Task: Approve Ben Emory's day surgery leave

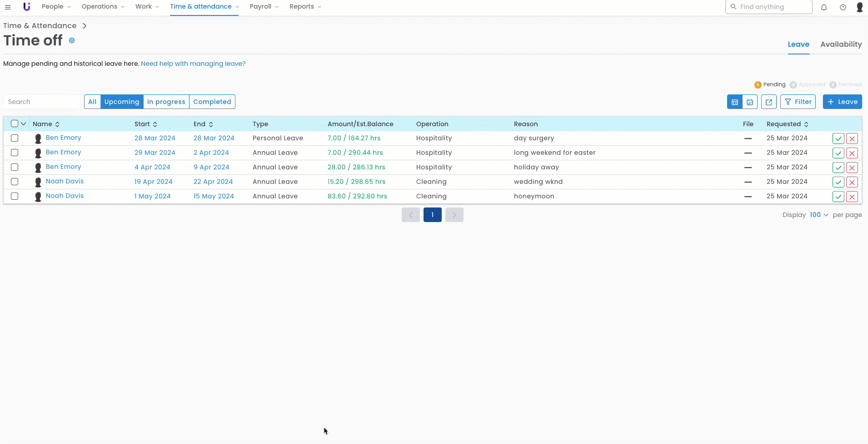Action: click(x=838, y=138)
